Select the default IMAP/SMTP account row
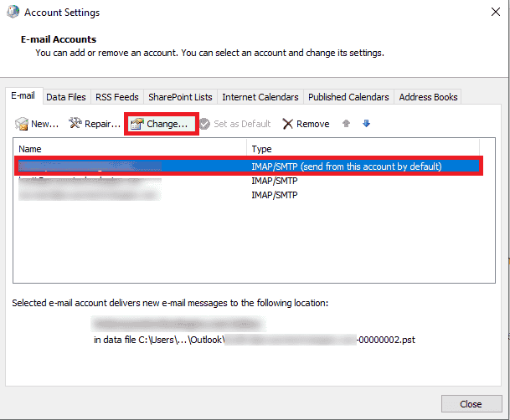The image size is (510, 420). (x=249, y=166)
